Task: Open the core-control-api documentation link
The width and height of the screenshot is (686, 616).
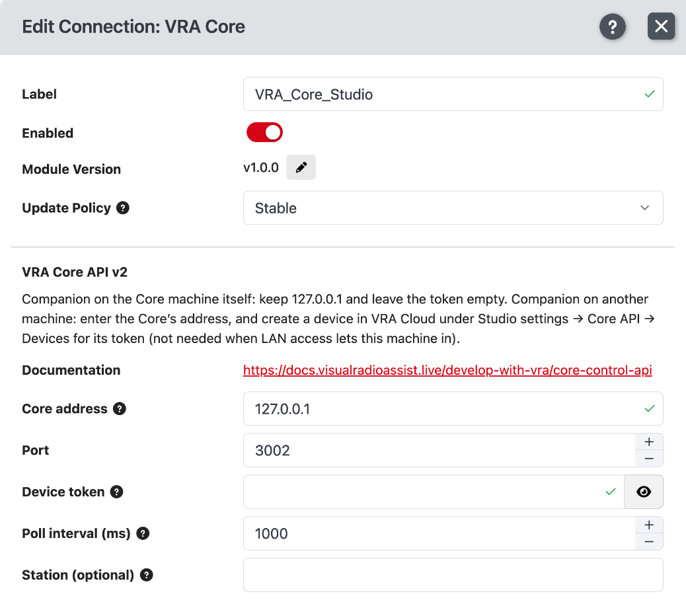Action: [447, 370]
